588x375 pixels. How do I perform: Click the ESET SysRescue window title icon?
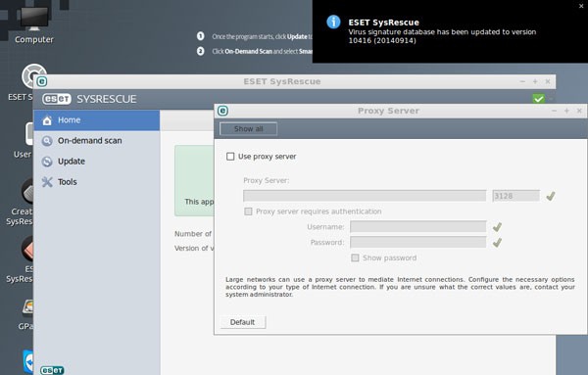click(42, 81)
